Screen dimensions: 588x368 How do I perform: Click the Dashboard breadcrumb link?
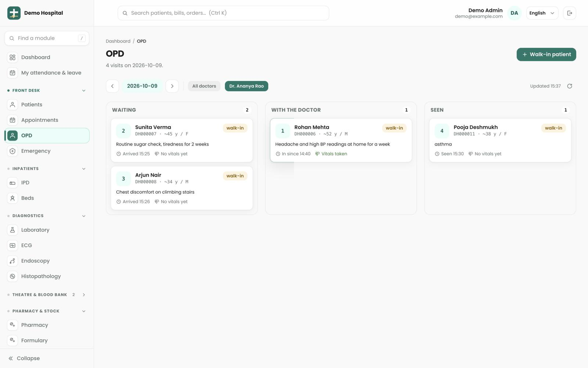[118, 41]
